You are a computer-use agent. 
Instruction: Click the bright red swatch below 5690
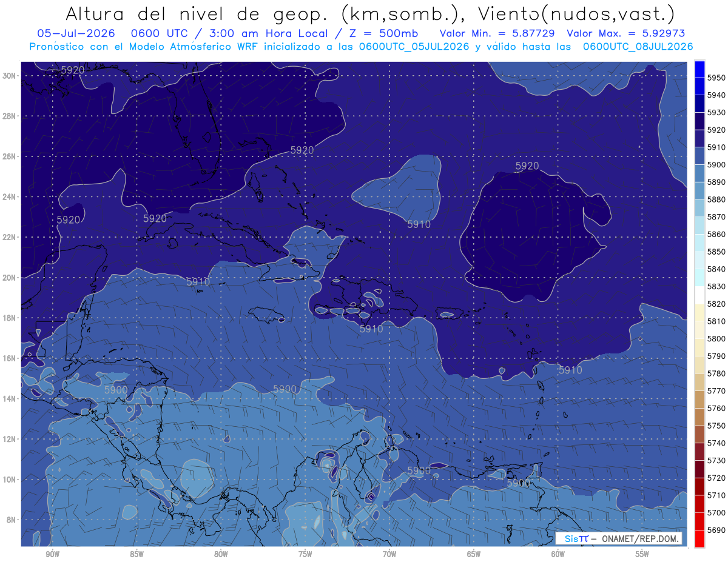(x=699, y=538)
